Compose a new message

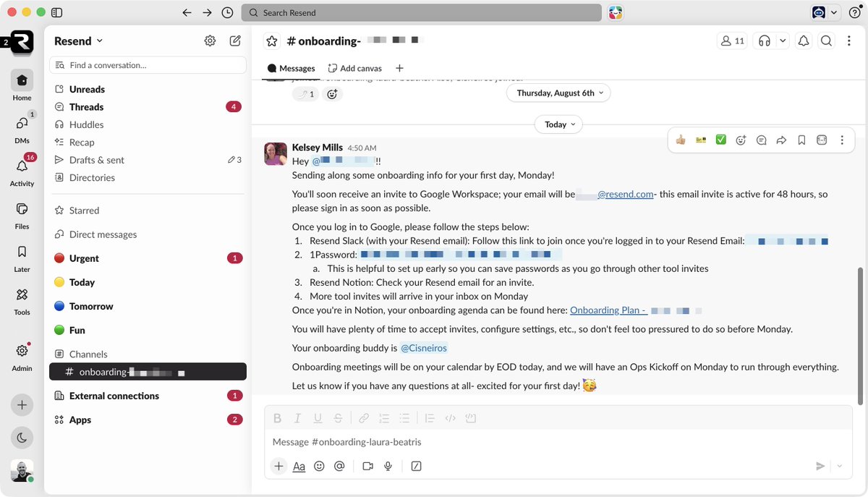pos(235,41)
